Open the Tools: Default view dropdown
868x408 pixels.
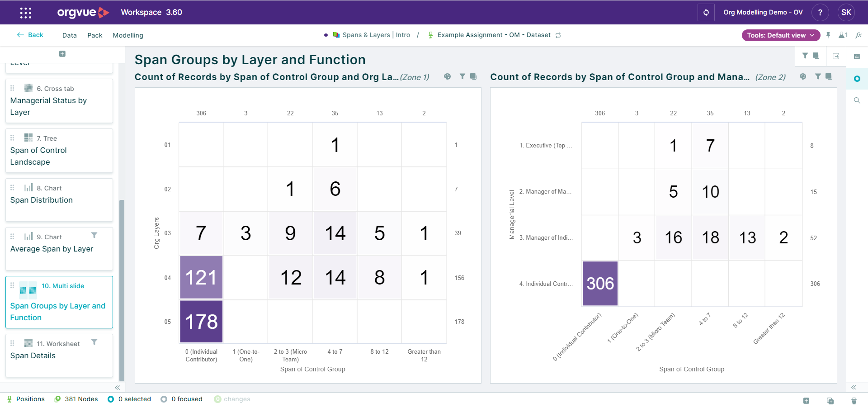point(781,35)
